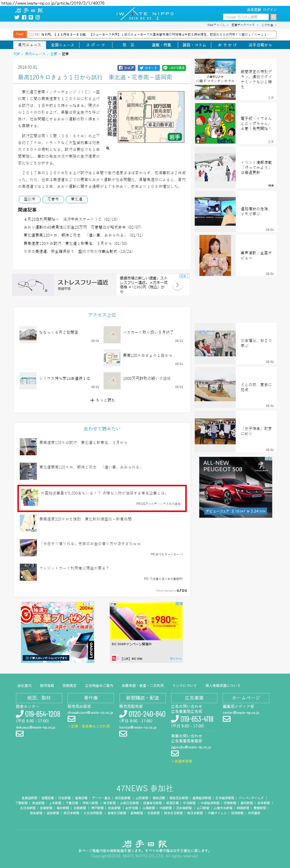Screen dimensions: 290x868
Task: Click the search magnifier button
Action: [x=273, y=17]
